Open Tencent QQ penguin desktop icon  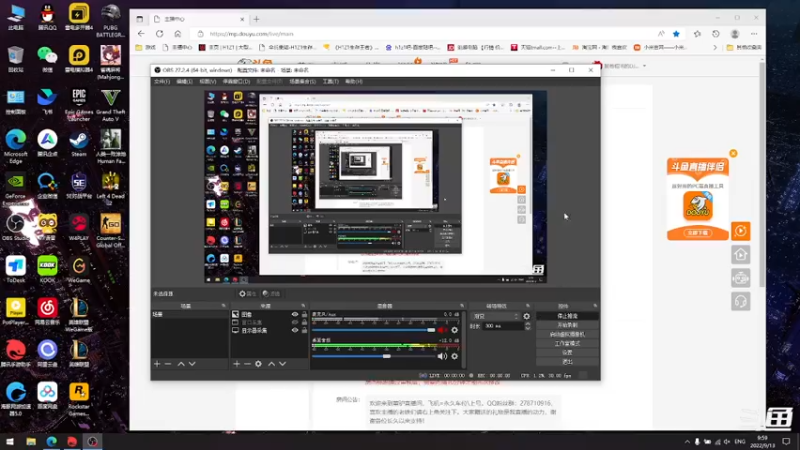[47, 17]
